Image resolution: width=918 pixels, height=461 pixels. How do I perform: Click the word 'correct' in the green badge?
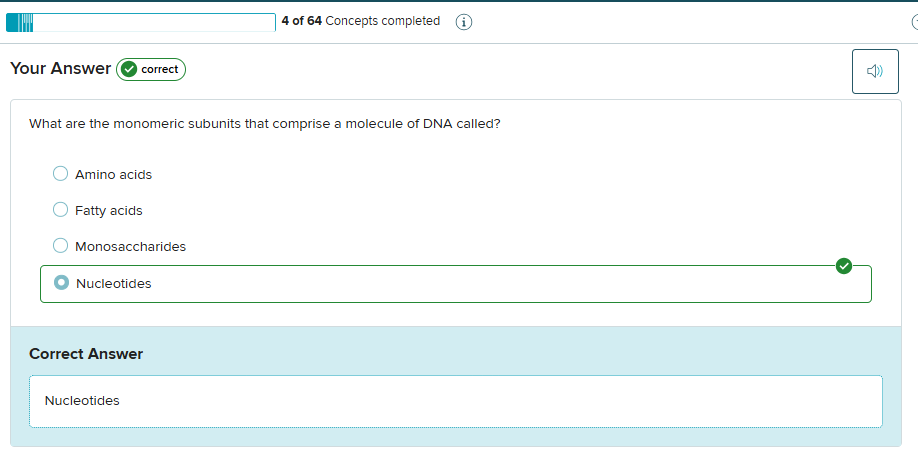pos(159,70)
